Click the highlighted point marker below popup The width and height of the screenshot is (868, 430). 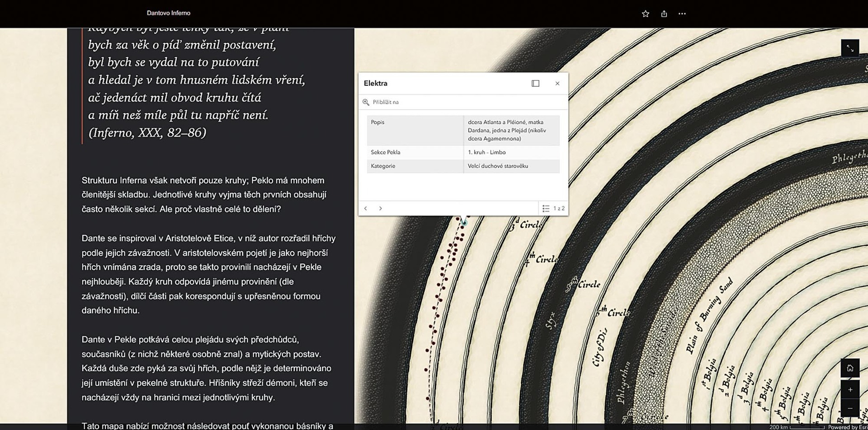point(464,222)
